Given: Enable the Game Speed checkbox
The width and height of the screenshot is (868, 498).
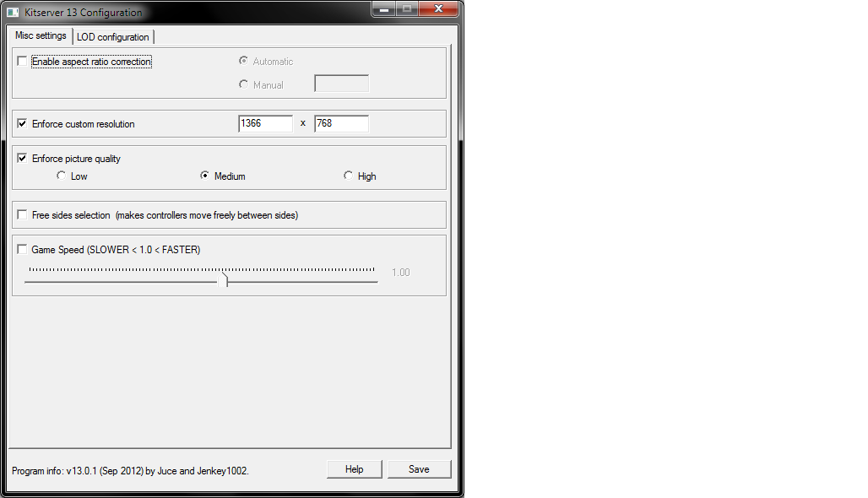Looking at the screenshot, I should 22,250.
